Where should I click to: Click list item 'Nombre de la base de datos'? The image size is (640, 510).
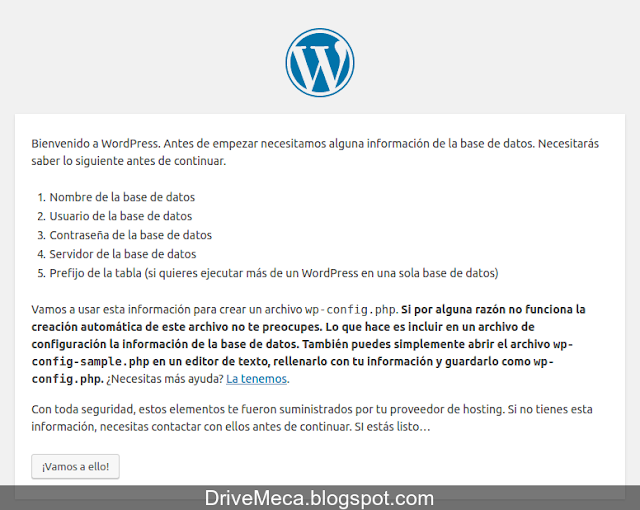122,197
